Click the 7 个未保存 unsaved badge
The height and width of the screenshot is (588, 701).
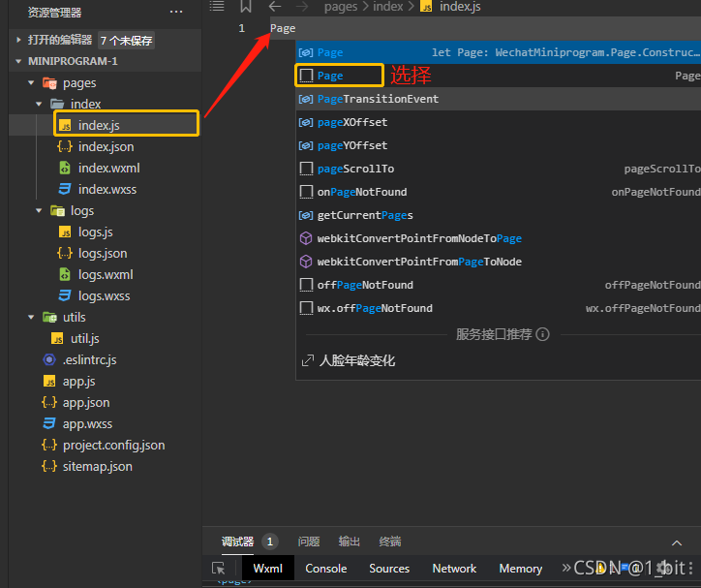[126, 41]
